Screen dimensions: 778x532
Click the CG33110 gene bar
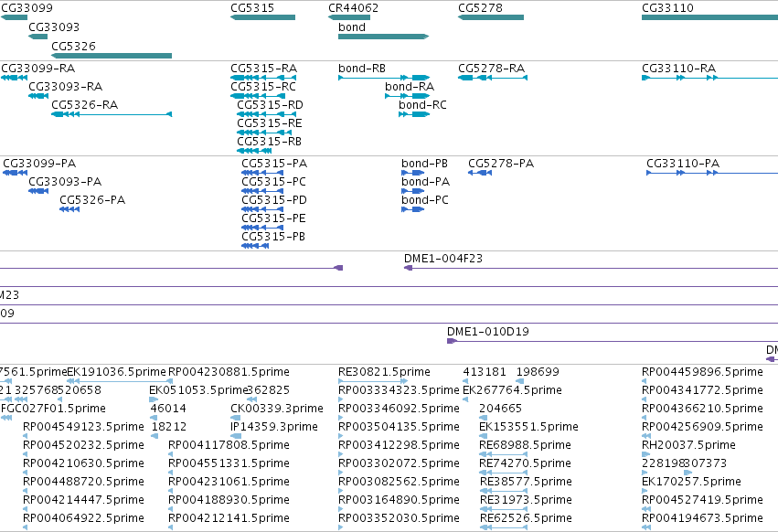click(709, 17)
